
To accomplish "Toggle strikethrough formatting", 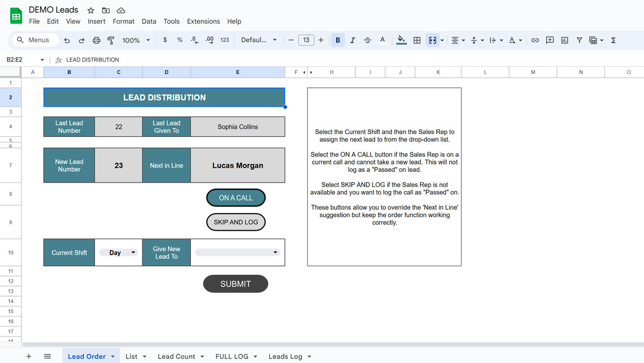I will point(367,40).
